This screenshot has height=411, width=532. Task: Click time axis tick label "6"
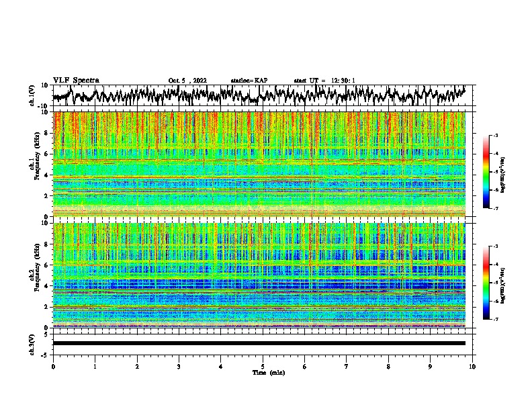305,367
